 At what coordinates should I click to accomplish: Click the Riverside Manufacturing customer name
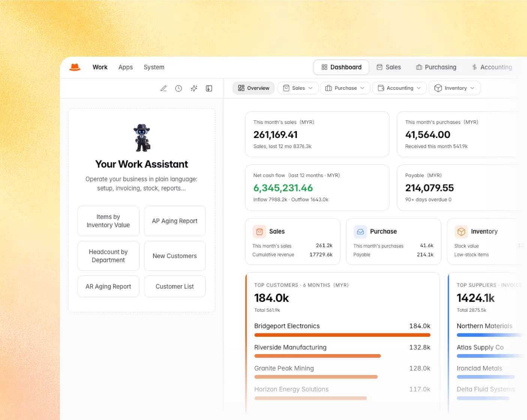290,347
